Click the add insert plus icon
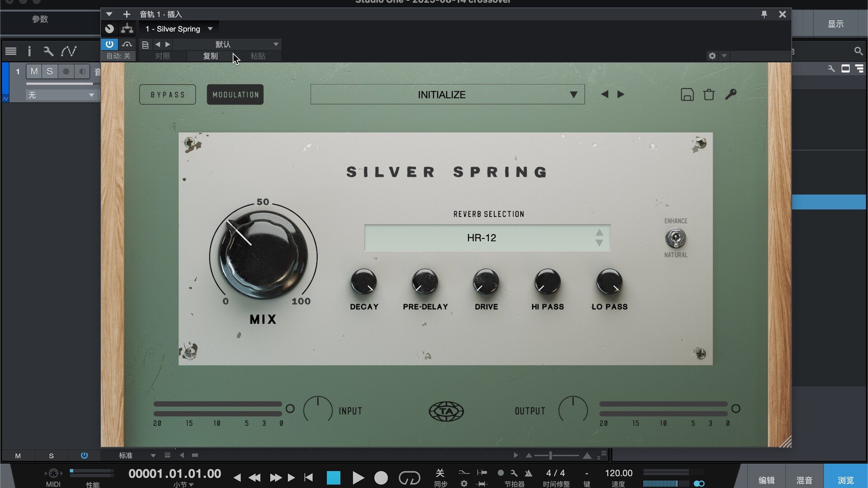The image size is (868, 488). (127, 14)
